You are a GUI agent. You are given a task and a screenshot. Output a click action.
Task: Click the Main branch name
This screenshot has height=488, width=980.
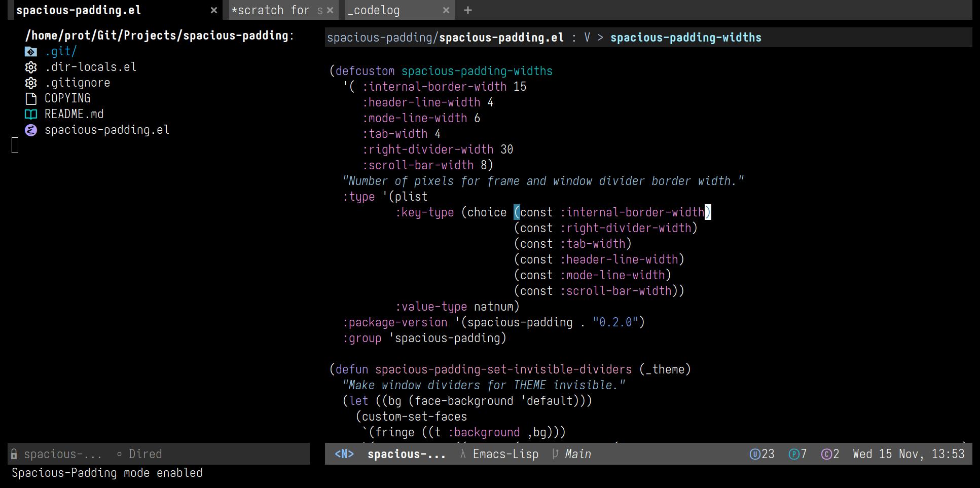578,454
